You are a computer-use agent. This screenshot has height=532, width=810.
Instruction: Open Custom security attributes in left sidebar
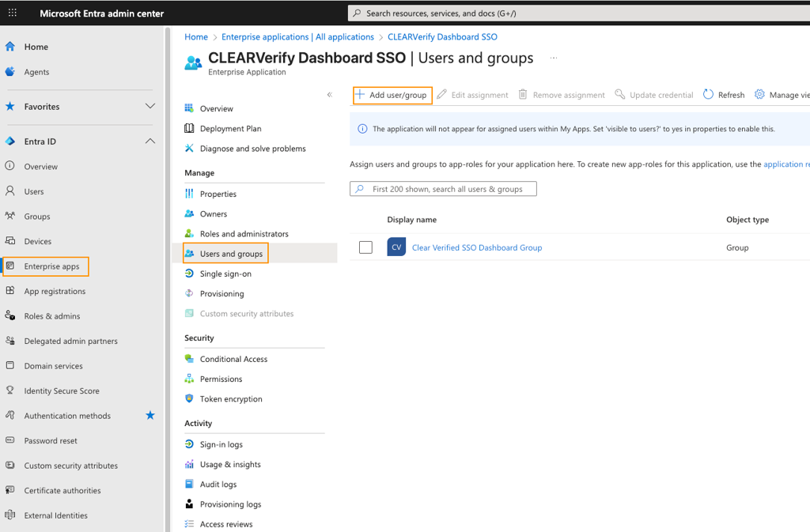click(x=70, y=466)
